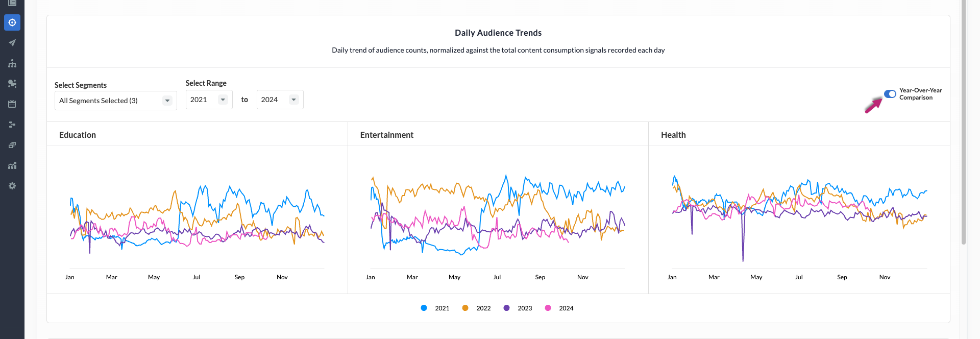Click the stacked windows sidebar icon

pyautogui.click(x=12, y=145)
